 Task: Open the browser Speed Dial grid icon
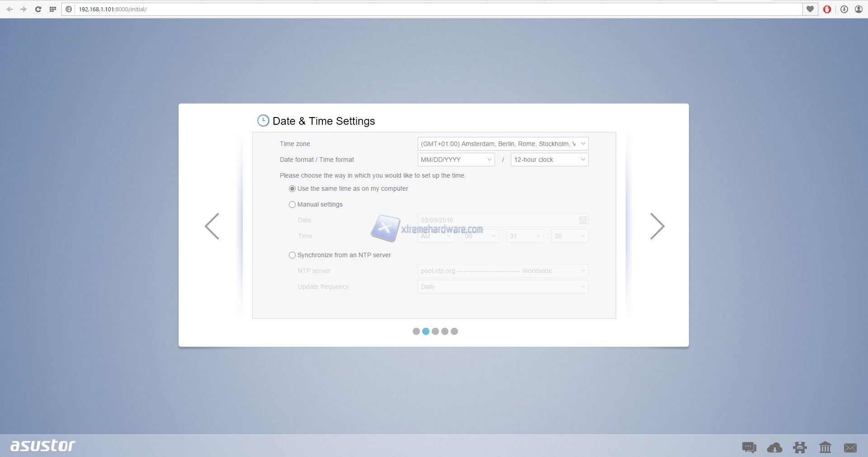[53, 9]
